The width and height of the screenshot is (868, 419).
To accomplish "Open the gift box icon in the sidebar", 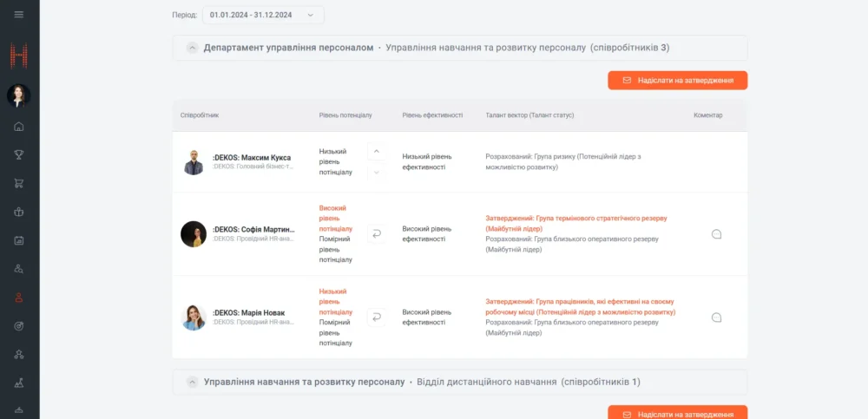I will (19, 212).
